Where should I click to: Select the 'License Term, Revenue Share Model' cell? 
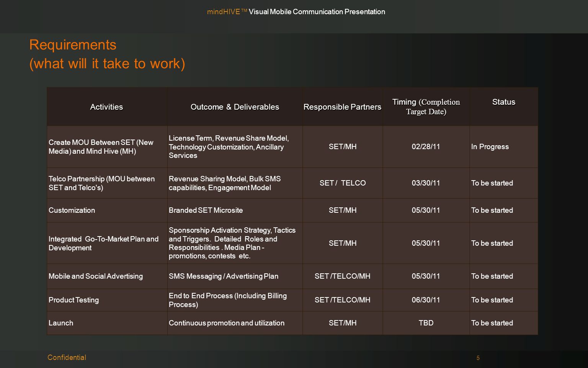[235, 147]
